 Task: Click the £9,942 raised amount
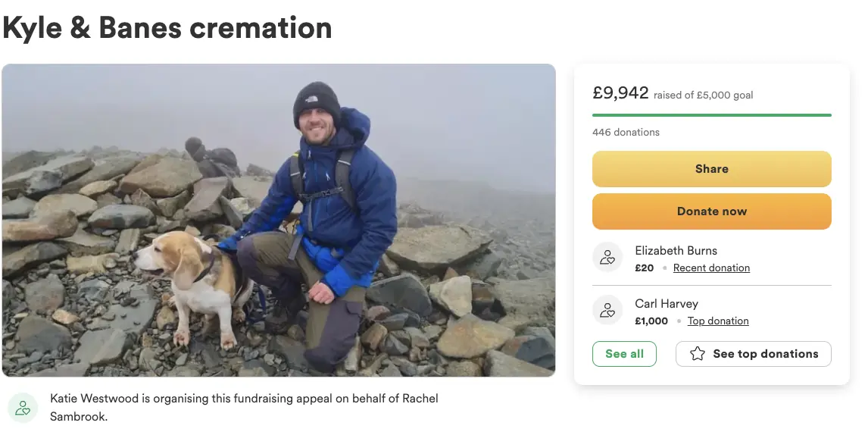point(620,93)
